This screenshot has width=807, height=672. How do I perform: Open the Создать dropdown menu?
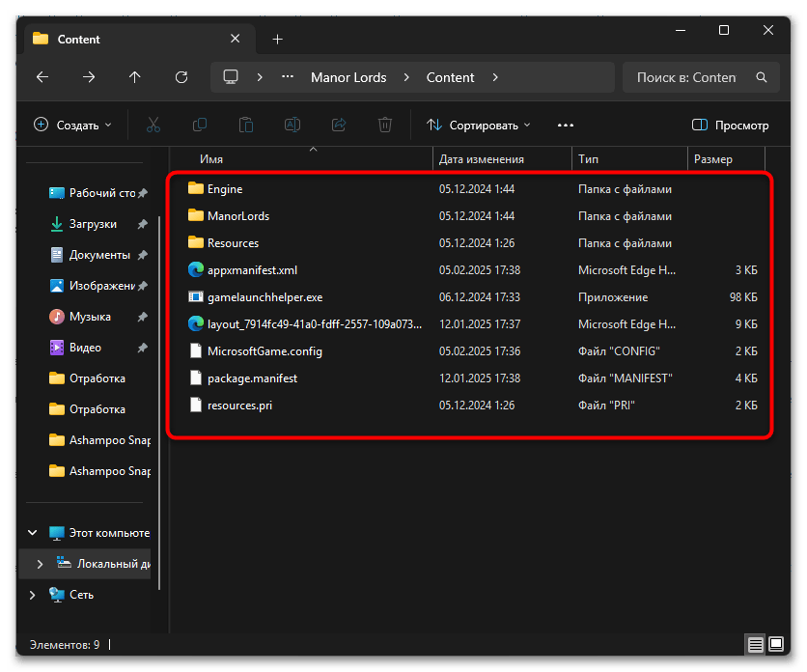tap(72, 126)
